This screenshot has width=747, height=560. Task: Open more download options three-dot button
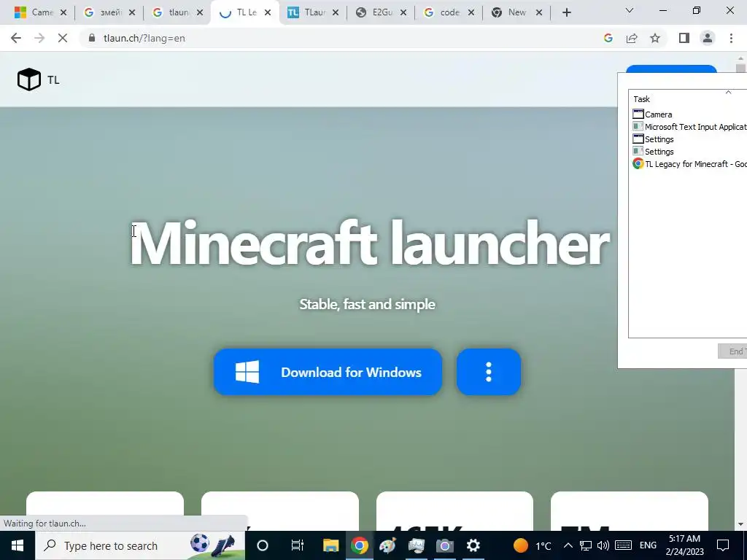click(x=488, y=372)
